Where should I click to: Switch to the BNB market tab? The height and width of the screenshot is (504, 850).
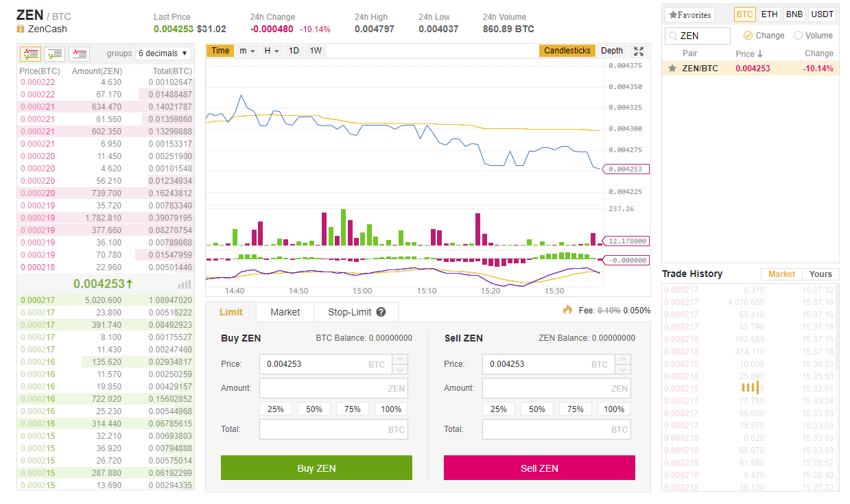pos(794,14)
